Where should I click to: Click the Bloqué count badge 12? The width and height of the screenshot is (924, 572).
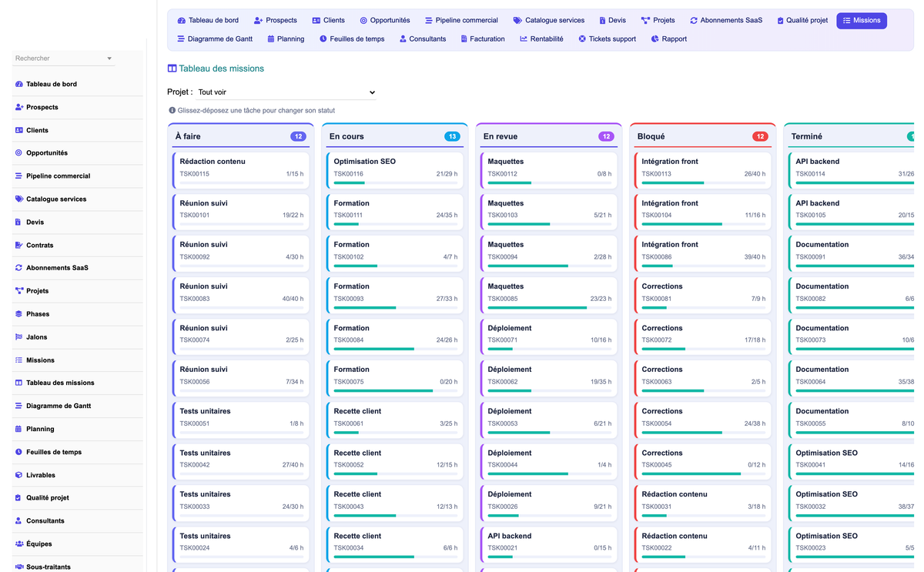(x=760, y=136)
